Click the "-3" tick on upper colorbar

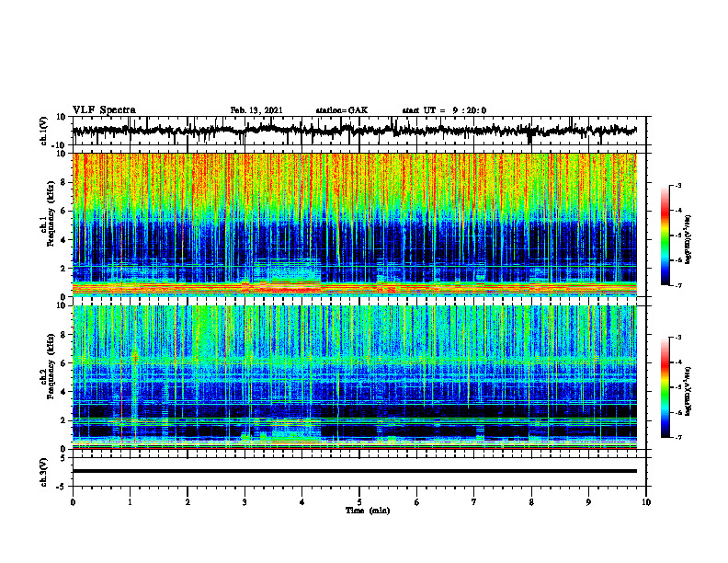pos(678,185)
